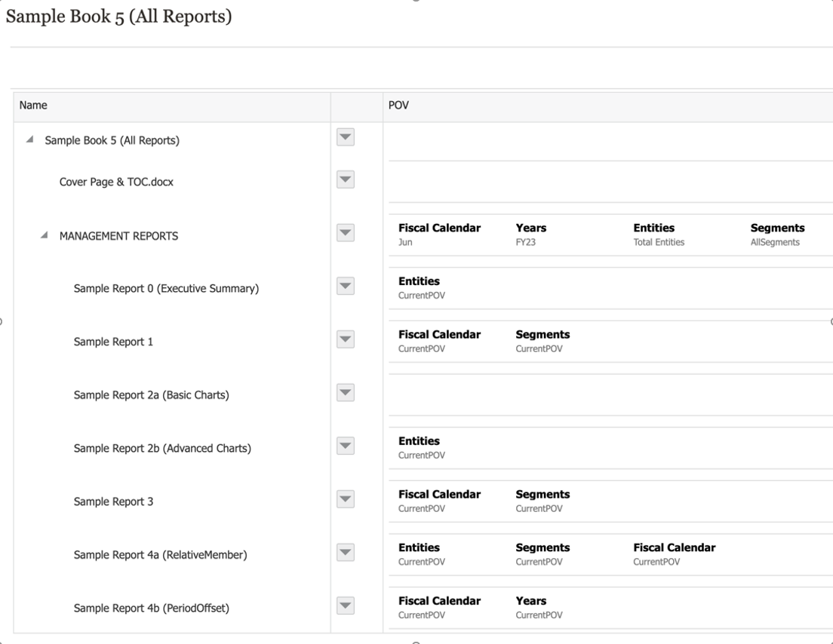
Task: Select Cover Page & TOC.docx in the tree
Action: (x=116, y=182)
